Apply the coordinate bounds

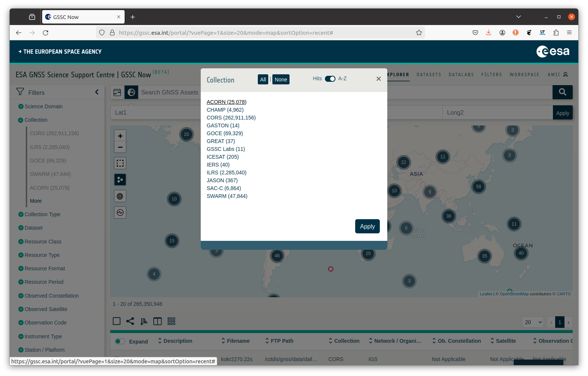coord(562,113)
